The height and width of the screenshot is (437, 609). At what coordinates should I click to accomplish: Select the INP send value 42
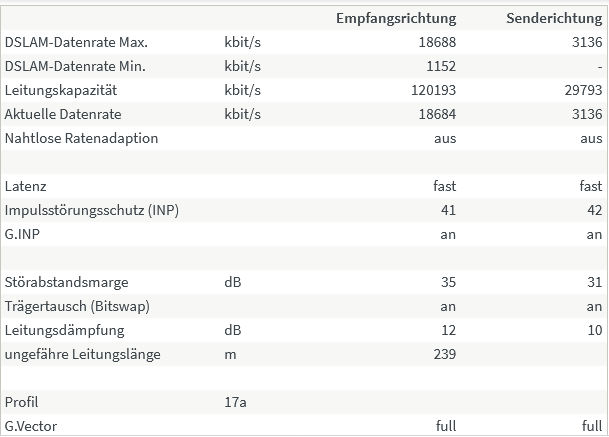coord(595,211)
